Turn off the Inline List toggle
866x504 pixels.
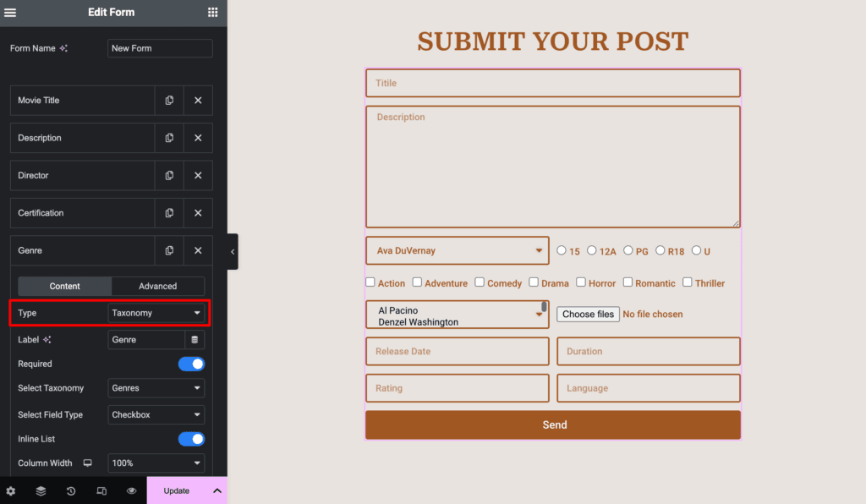(191, 439)
